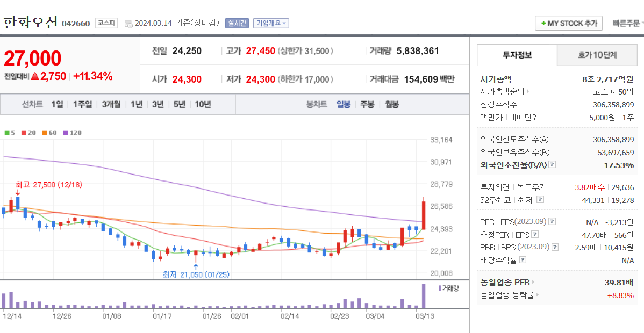
Task: Select the 10년 line chart period
Action: pos(203,104)
